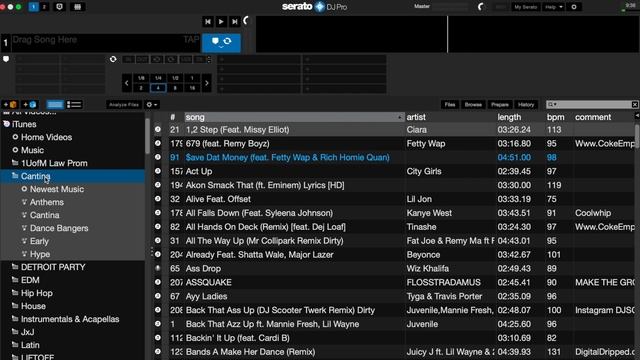Click the crate list vertical scrollbar
The height and width of the screenshot is (360, 640).
(x=147, y=137)
